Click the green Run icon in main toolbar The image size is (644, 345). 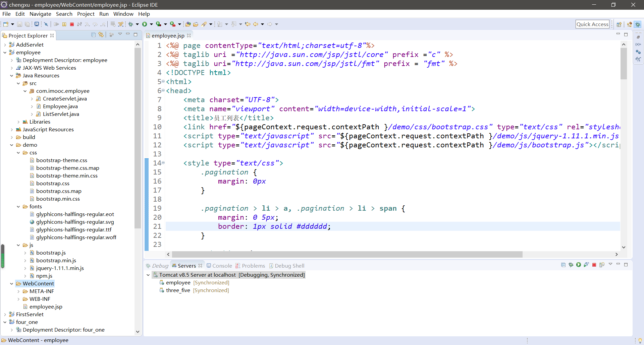click(x=145, y=24)
